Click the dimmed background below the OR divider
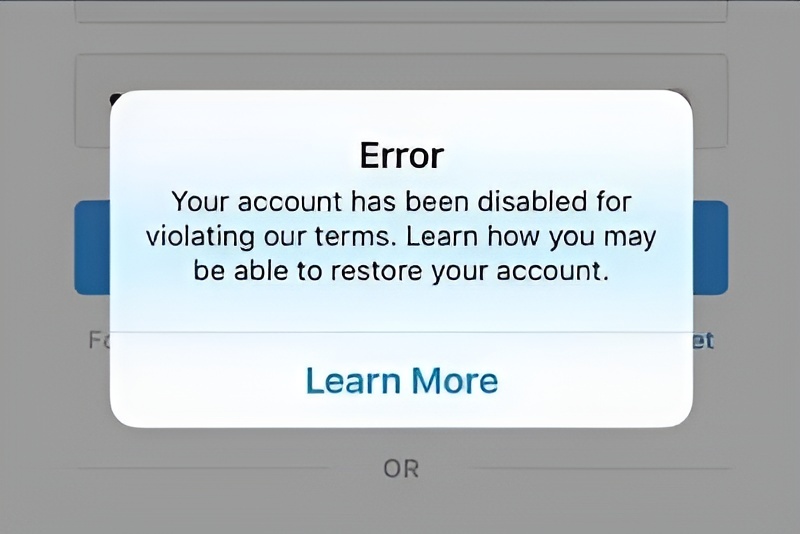 pos(401,507)
